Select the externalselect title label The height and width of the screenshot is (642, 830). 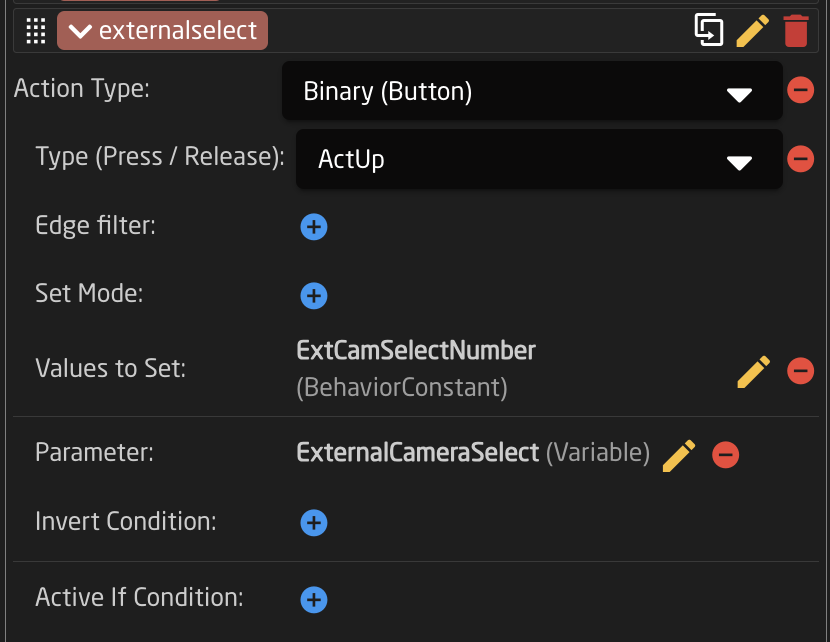coord(178,30)
